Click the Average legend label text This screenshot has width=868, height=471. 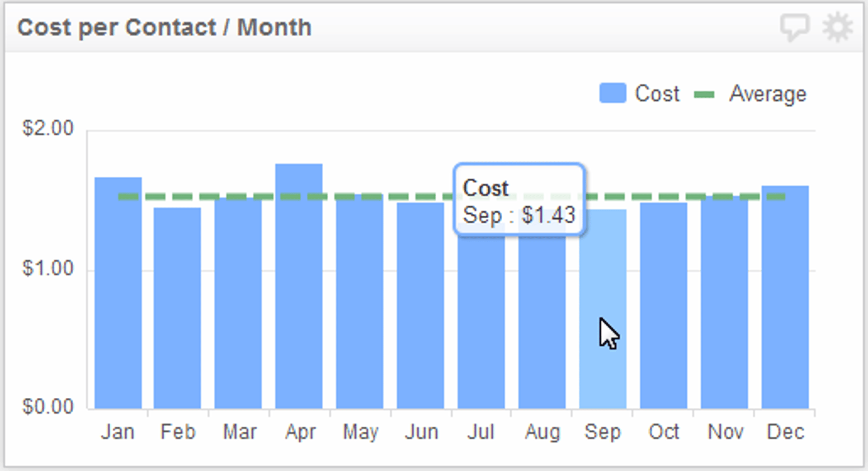coord(767,94)
